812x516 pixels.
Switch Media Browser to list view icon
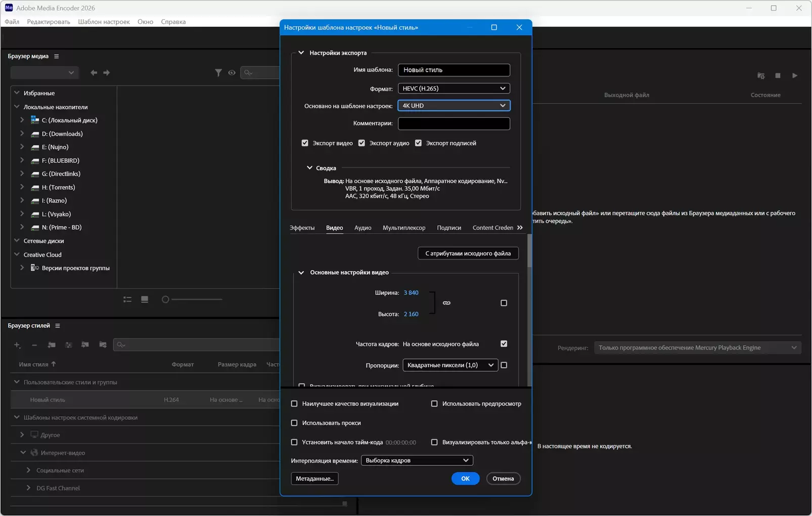tap(127, 299)
